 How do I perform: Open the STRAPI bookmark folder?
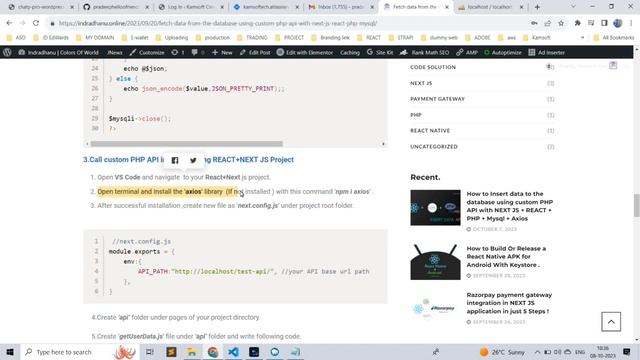click(401, 38)
